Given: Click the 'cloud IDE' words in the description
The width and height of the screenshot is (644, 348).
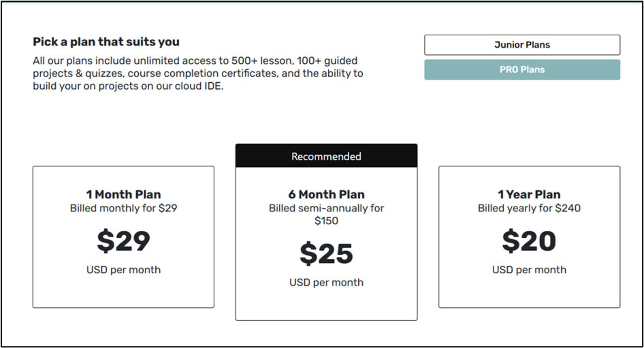Looking at the screenshot, I should pos(199,86).
